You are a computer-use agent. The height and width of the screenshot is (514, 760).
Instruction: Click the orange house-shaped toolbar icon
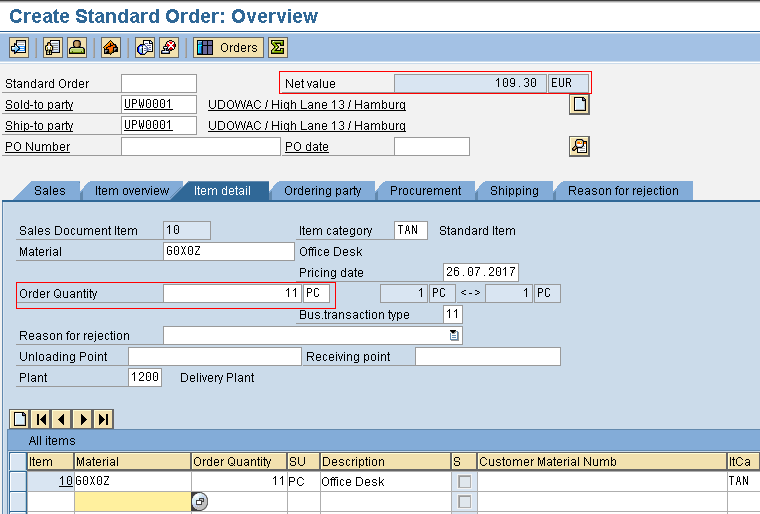point(111,47)
